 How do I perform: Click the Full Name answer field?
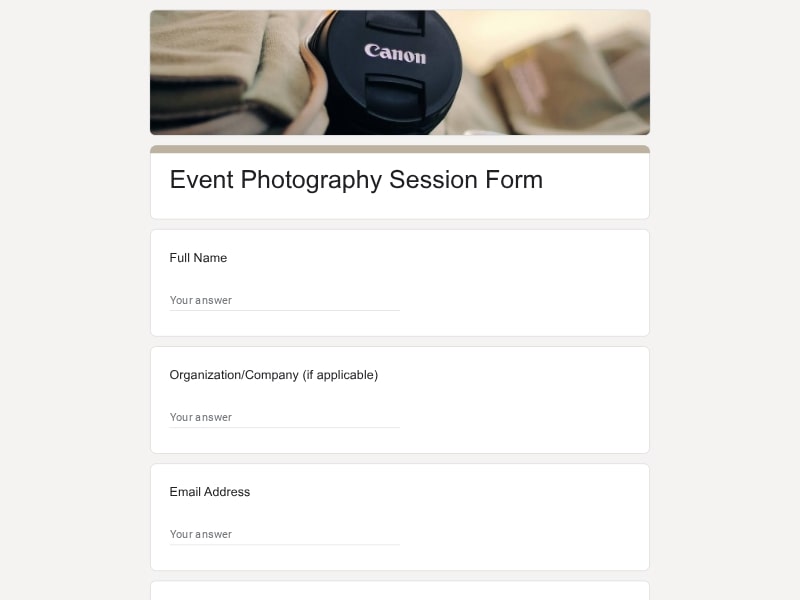(x=284, y=301)
